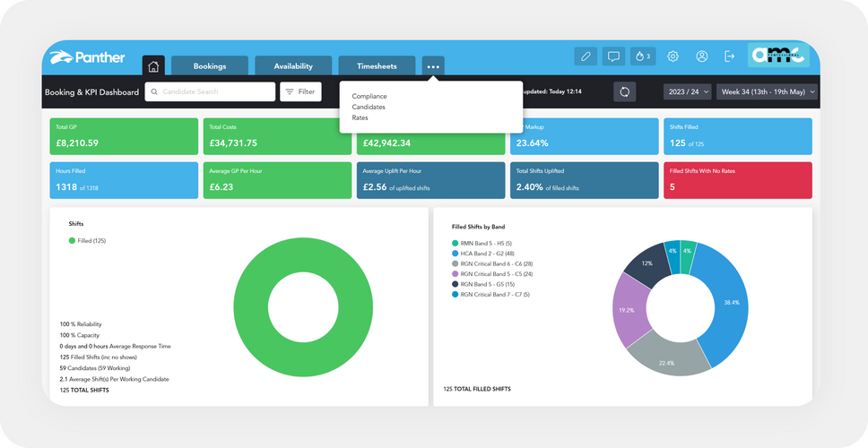
Task: Open the three dots more tabs menu
Action: coord(433,66)
